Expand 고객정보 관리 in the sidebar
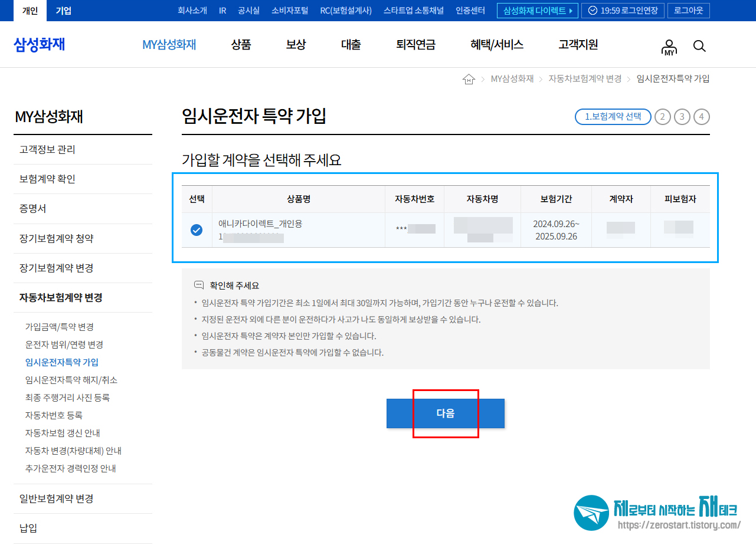This screenshot has height=545, width=756. (83, 150)
